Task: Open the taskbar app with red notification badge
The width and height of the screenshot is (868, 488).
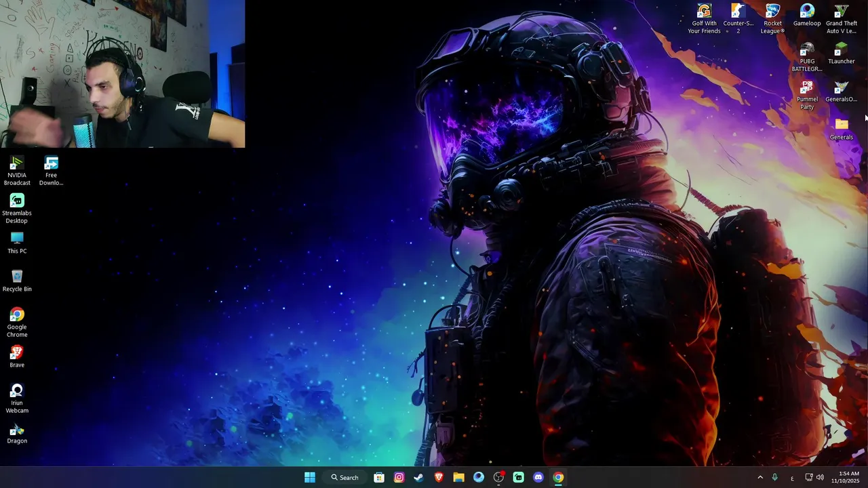Action: 498,477
